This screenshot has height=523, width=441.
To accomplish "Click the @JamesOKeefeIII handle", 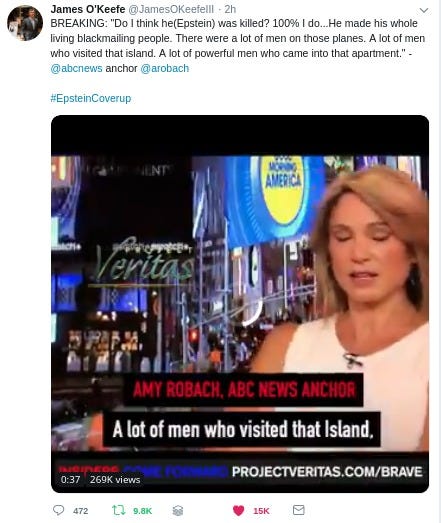I will 171,9.
